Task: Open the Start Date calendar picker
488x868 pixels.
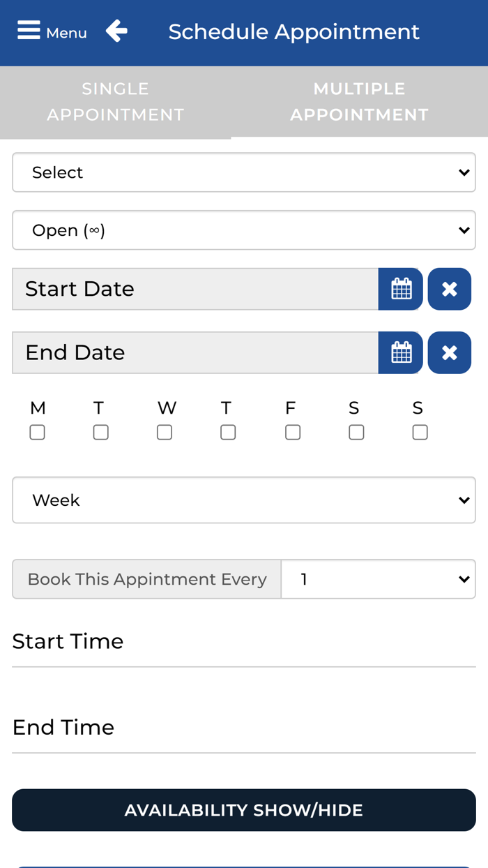Action: [x=401, y=289]
